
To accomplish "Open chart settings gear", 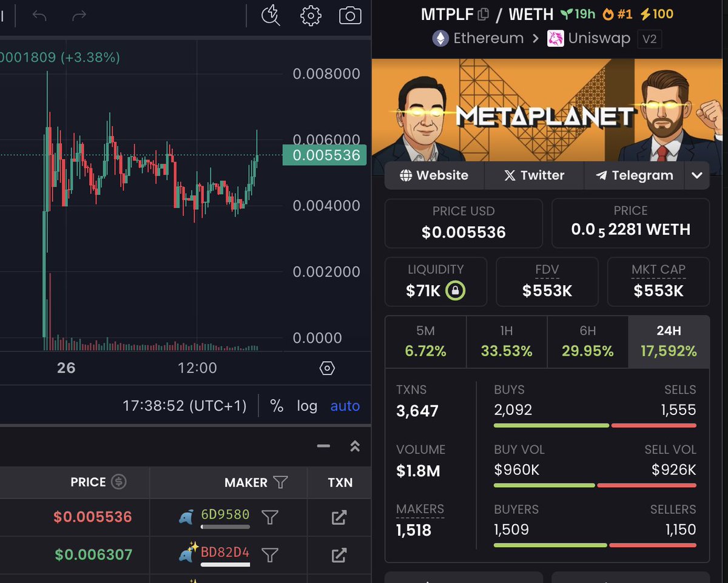I will coord(311,16).
